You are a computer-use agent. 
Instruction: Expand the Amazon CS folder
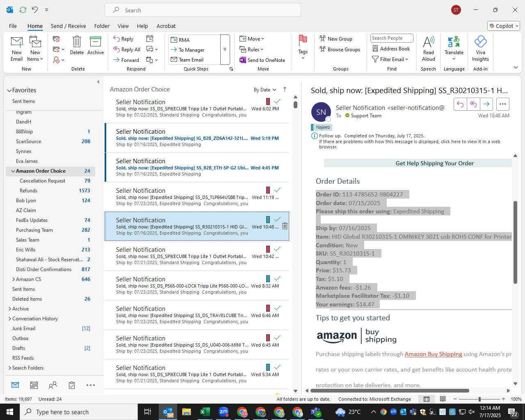pyautogui.click(x=14, y=279)
